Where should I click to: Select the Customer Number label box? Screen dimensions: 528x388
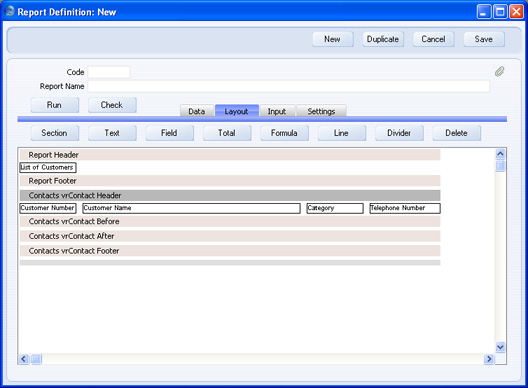(48, 208)
